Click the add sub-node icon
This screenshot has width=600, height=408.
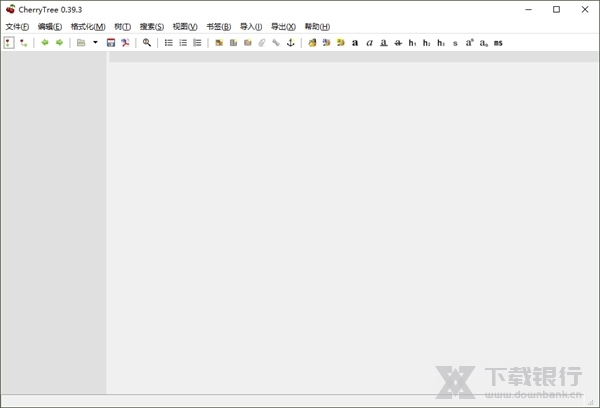coord(23,43)
